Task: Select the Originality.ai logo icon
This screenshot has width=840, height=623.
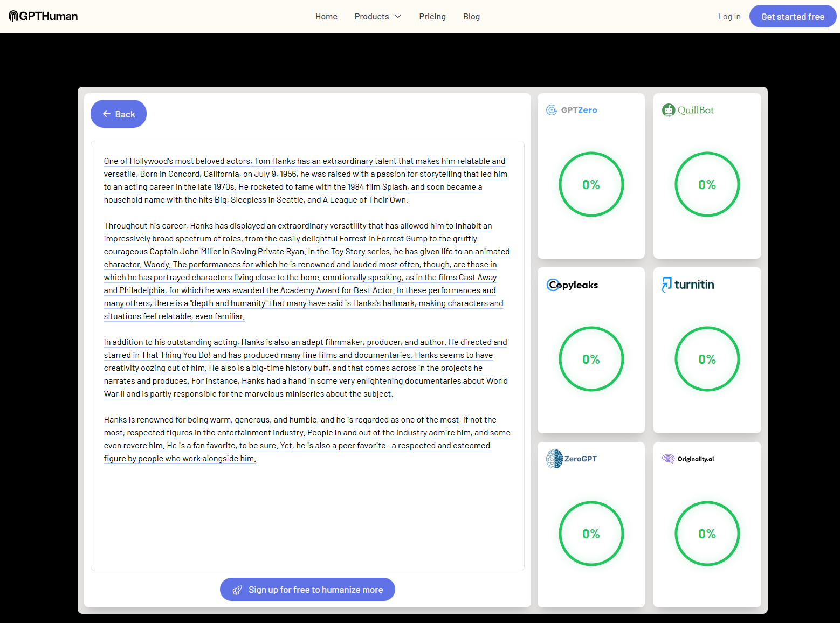Action: click(x=668, y=459)
